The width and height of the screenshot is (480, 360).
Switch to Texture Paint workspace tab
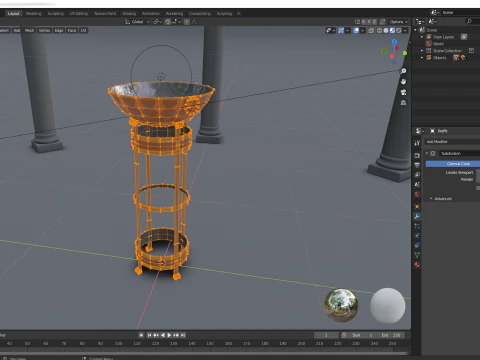tap(105, 14)
